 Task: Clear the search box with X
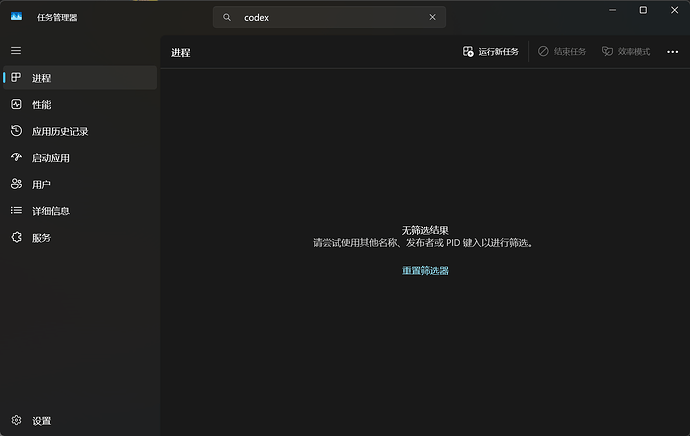pyautogui.click(x=432, y=17)
